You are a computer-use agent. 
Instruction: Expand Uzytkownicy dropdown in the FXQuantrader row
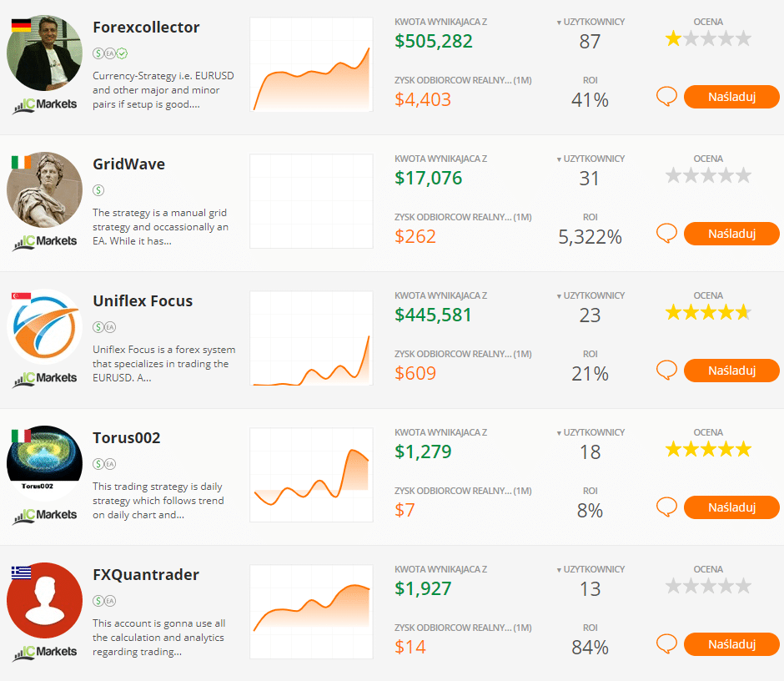point(559,570)
